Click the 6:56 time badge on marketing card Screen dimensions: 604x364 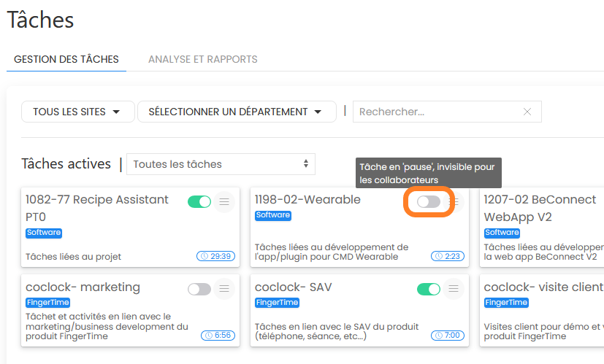coord(218,336)
